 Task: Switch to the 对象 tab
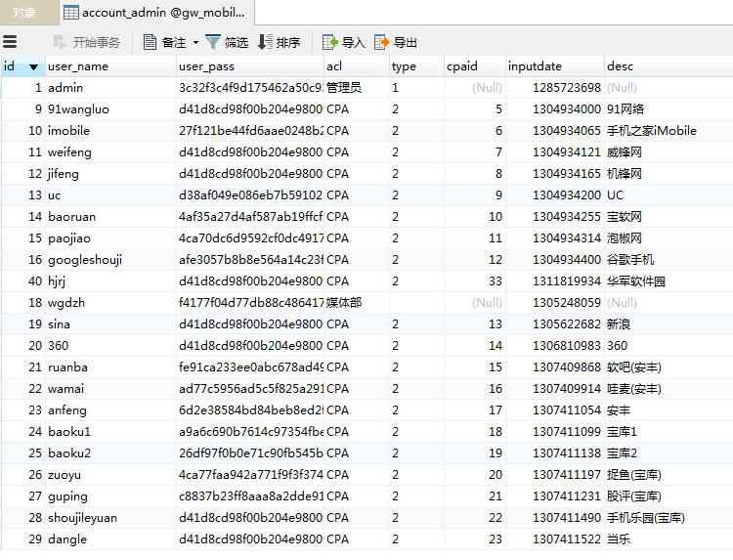pos(29,13)
